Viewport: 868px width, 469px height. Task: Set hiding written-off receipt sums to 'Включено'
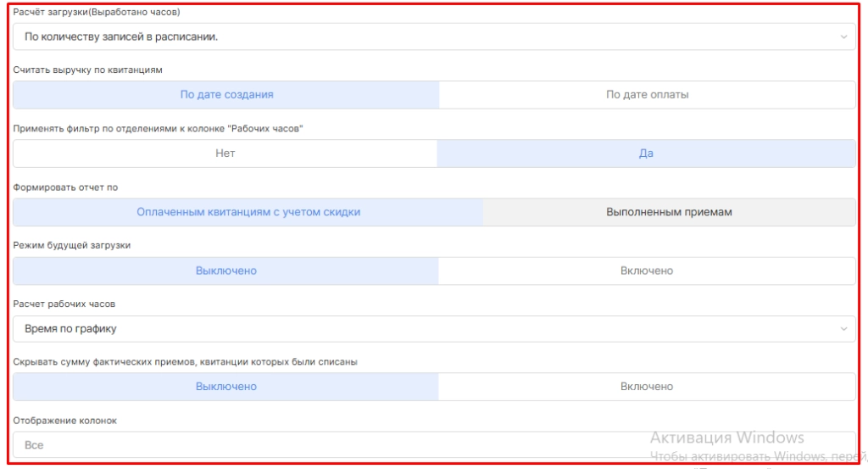coord(647,387)
